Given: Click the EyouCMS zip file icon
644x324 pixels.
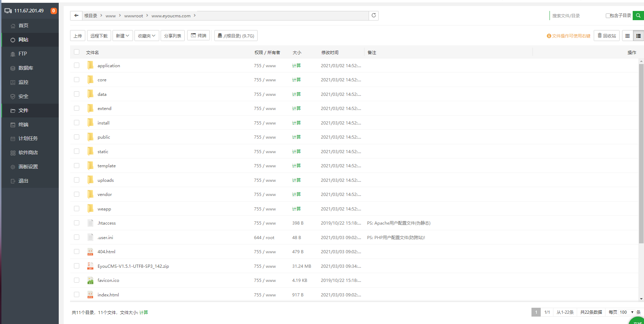Looking at the screenshot, I should point(91,266).
